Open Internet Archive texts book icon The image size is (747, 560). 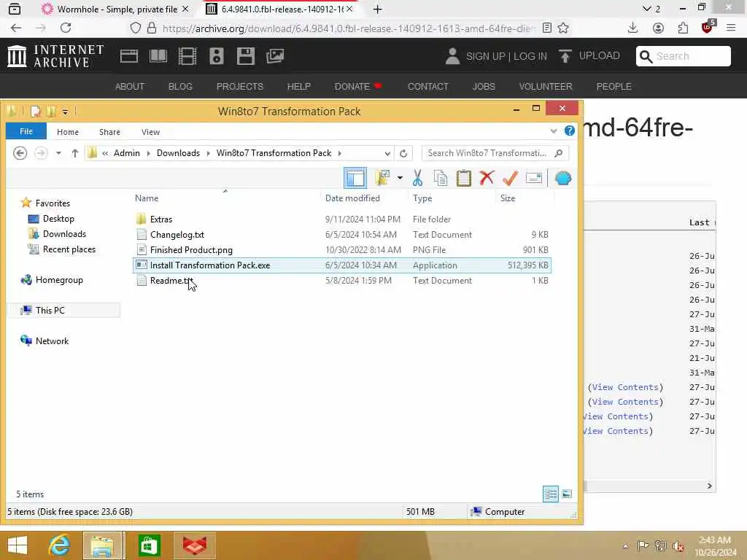(158, 56)
